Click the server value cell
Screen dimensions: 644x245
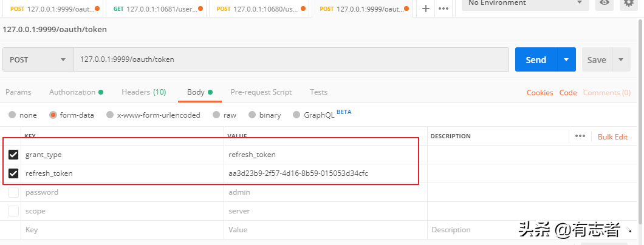click(x=325, y=211)
